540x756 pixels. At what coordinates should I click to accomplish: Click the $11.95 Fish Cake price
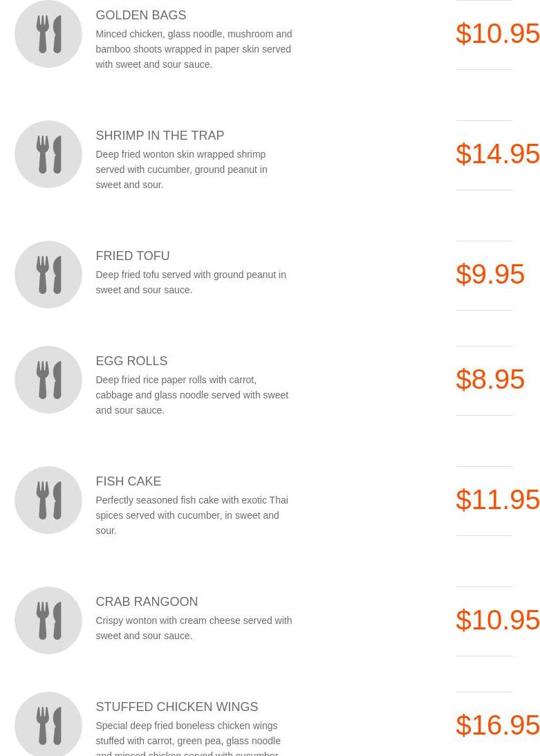coord(497,499)
